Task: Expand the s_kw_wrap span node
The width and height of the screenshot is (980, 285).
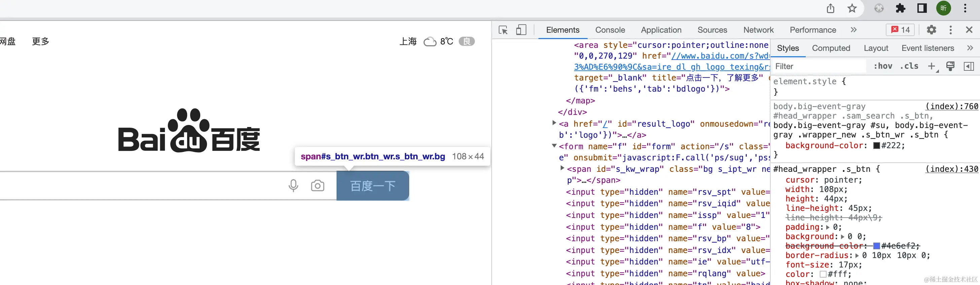Action: pyautogui.click(x=562, y=168)
